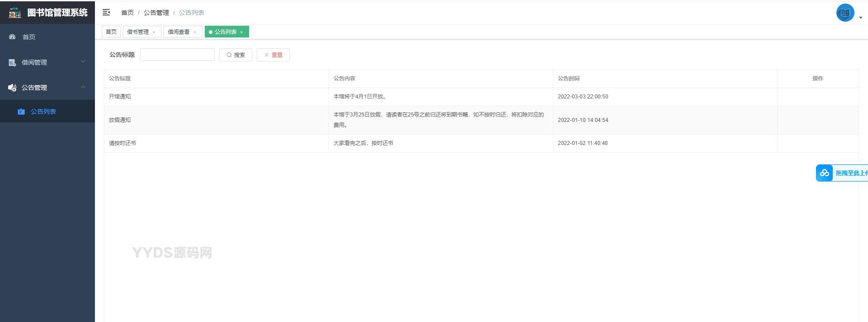
Task: Toggle the sidebar collapse hamburger icon
Action: 106,12
